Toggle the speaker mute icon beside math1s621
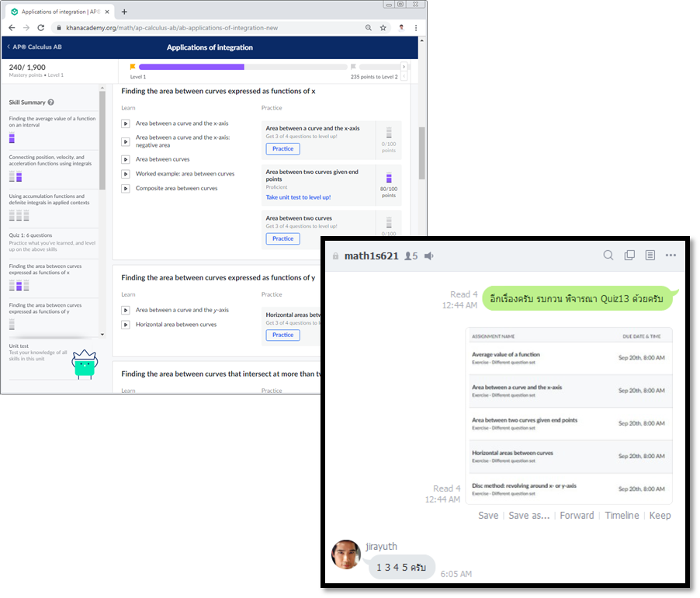Viewport: 700px width, 598px height. [429, 256]
